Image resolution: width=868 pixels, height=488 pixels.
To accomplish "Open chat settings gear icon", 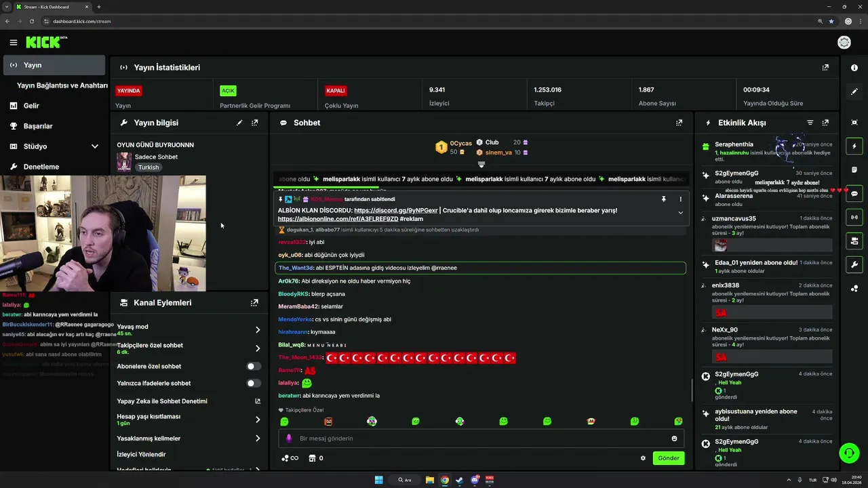I will click(x=643, y=458).
